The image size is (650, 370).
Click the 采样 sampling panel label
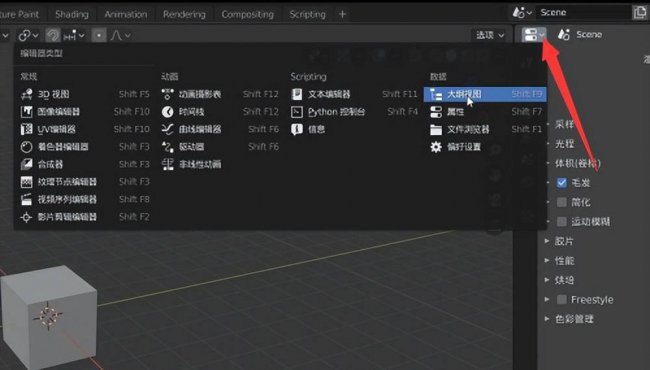click(x=565, y=124)
